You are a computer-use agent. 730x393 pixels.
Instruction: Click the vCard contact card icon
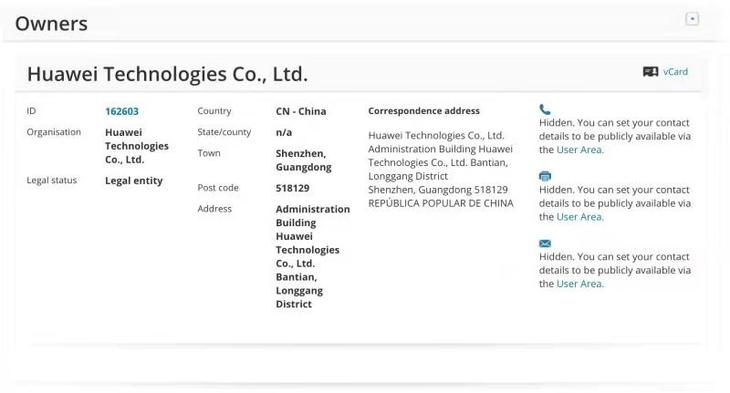650,72
